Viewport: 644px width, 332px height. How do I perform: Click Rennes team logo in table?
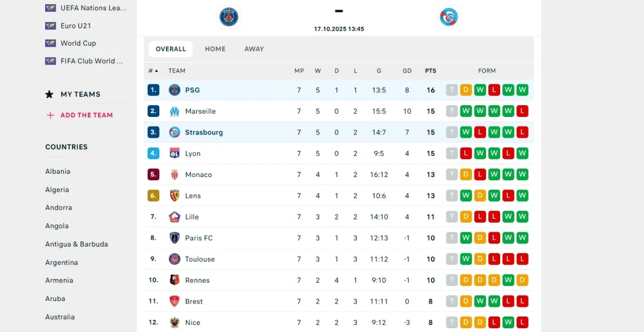tap(174, 280)
